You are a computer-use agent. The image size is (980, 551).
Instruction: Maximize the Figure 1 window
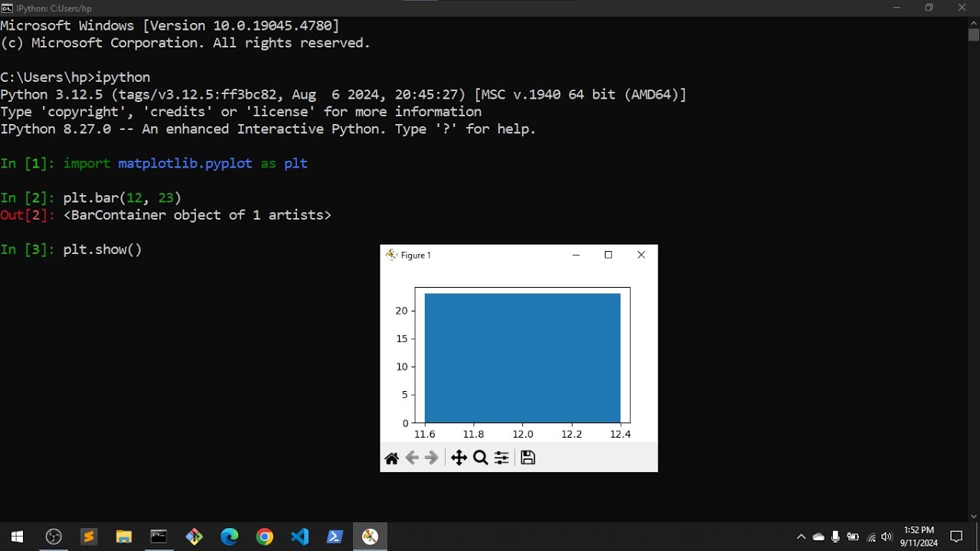point(609,255)
